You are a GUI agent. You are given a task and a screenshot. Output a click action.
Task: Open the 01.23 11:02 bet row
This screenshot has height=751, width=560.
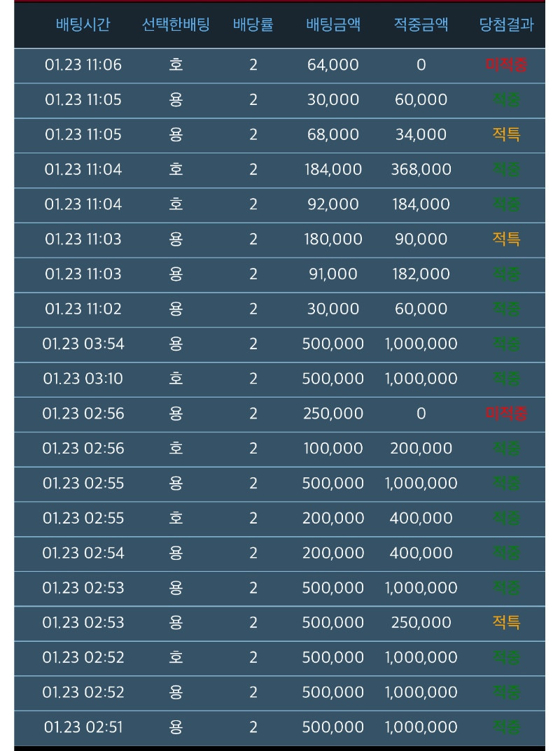[83, 309]
